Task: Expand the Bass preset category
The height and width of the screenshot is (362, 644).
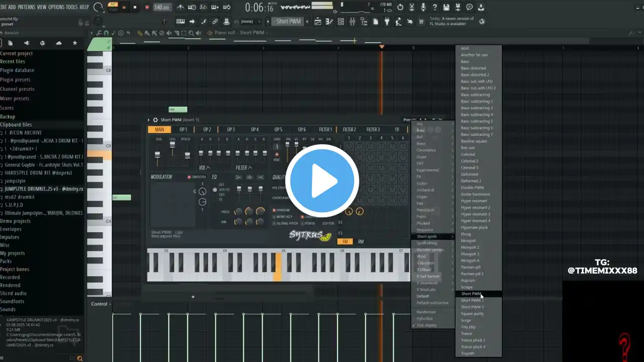Action: click(432, 130)
